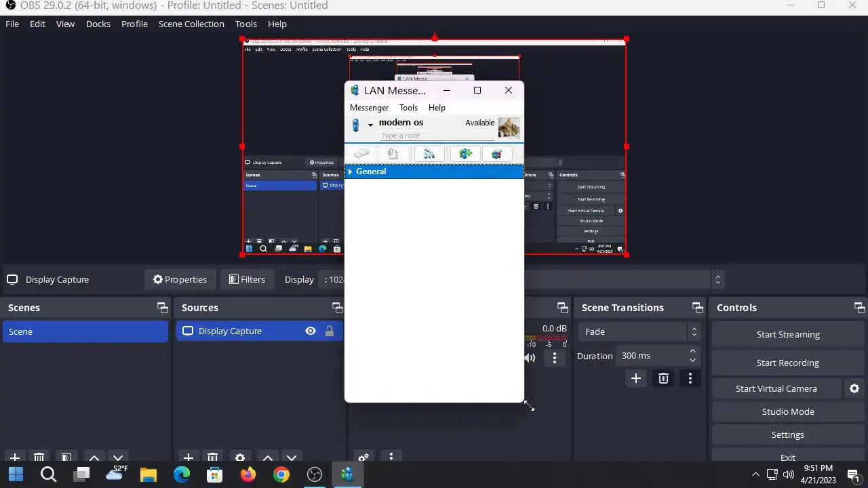Open public chat icon in LAN Messenger
This screenshot has height=488, width=868.
[x=496, y=154]
